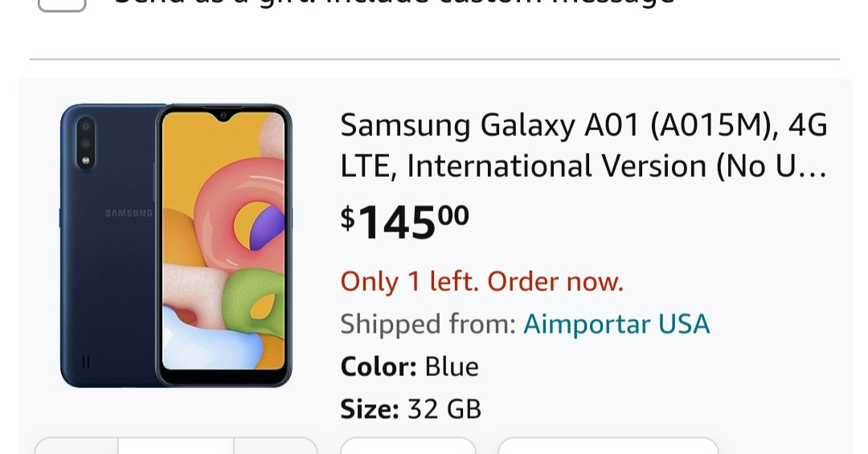Click the "Only 1 left. Order now." notice
This screenshot has width=868, height=454.
click(481, 281)
